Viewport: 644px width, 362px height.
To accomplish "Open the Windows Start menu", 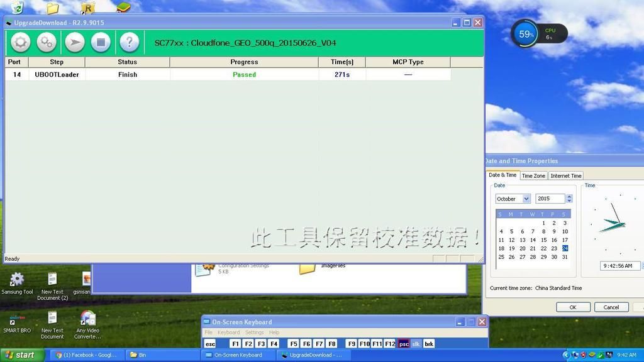I will pos(21,355).
